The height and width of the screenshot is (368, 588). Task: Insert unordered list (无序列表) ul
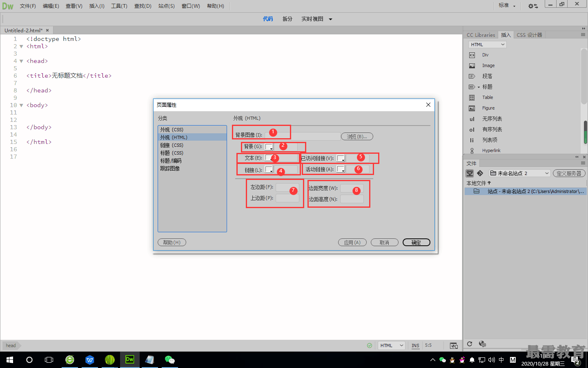tap(492, 119)
